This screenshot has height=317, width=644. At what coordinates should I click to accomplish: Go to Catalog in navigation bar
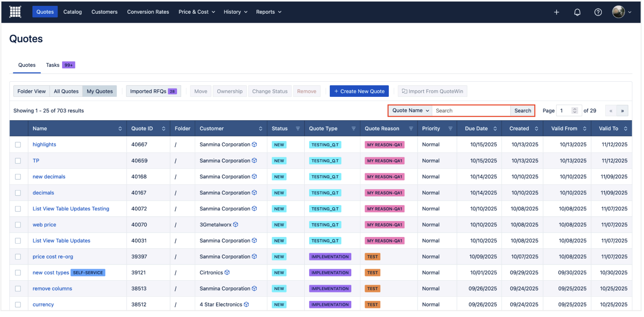73,12
